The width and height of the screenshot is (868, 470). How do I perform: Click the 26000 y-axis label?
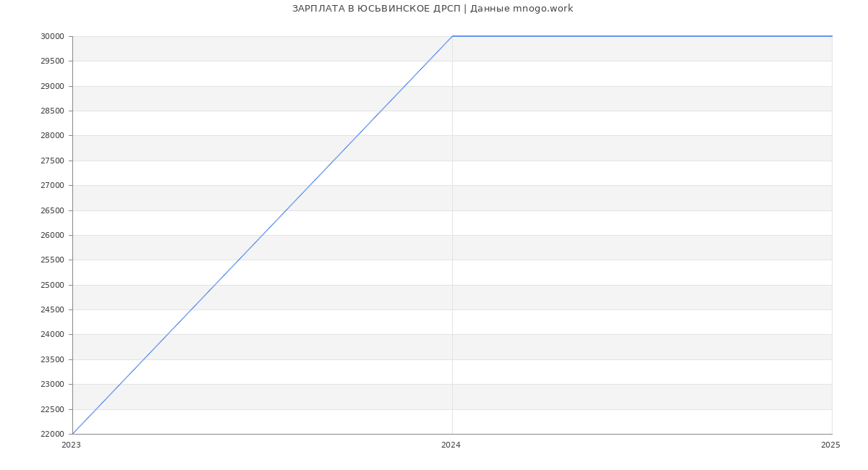[x=52, y=235]
